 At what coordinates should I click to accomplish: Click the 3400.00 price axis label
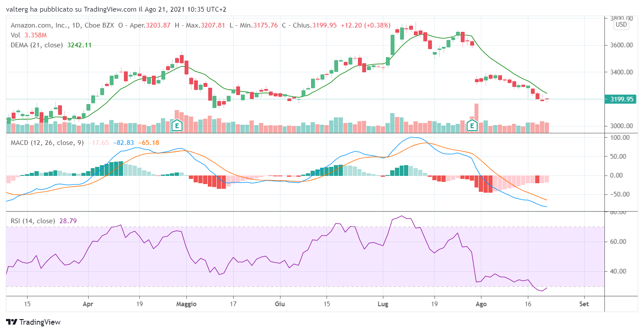(620, 72)
